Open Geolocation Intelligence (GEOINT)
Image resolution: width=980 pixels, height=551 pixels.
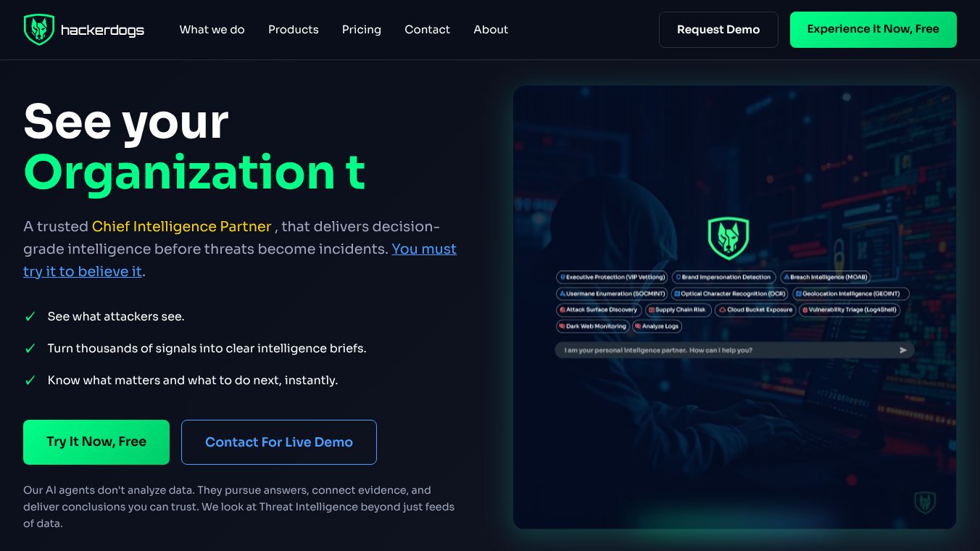(849, 294)
